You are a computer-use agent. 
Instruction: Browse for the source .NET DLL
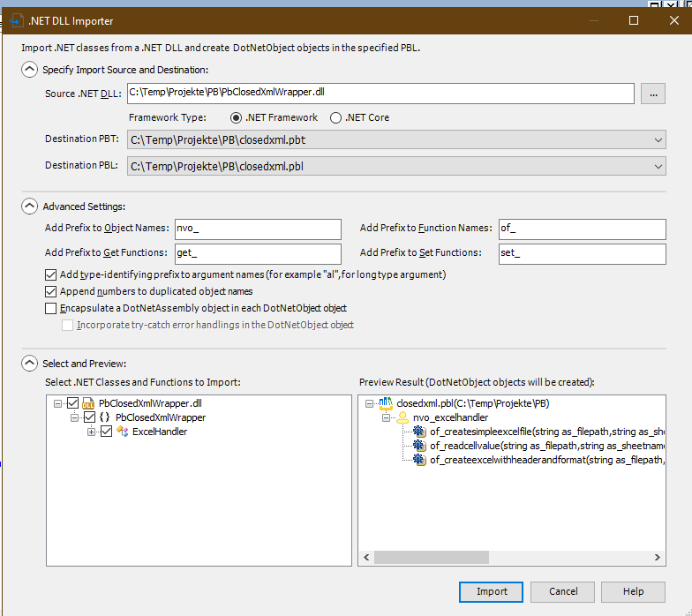pos(652,93)
